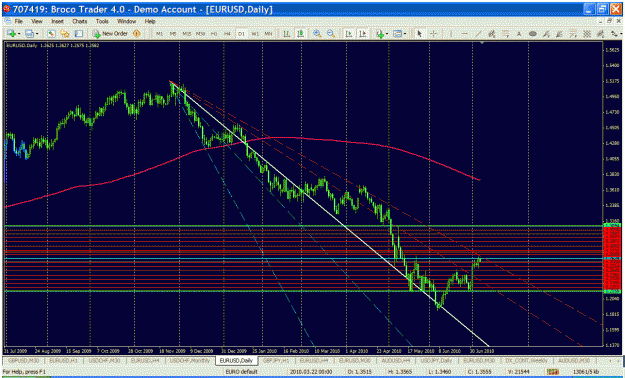The width and height of the screenshot is (625, 378).
Task: Open the Profiles toolbar icon
Action: tap(29, 34)
